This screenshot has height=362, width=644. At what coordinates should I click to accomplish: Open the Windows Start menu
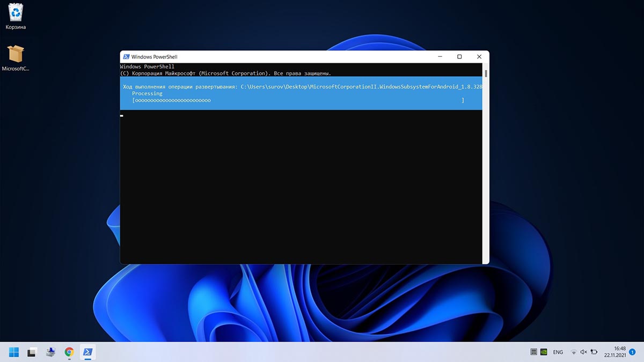[x=14, y=352]
